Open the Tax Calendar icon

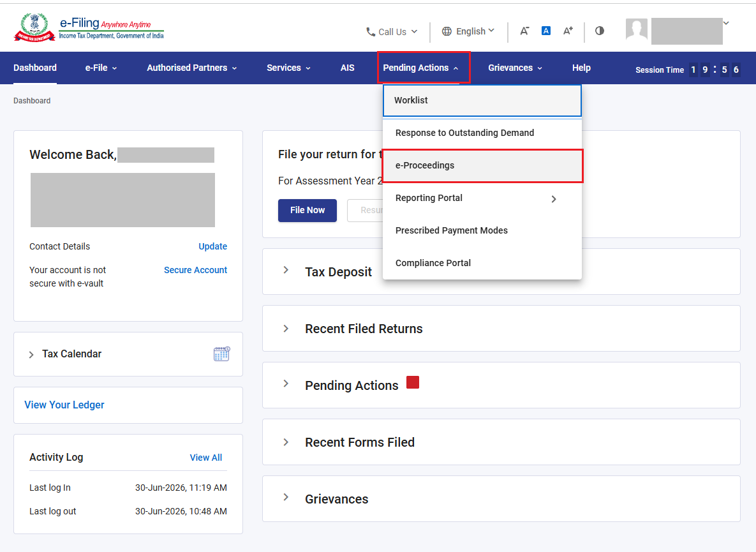tap(221, 354)
